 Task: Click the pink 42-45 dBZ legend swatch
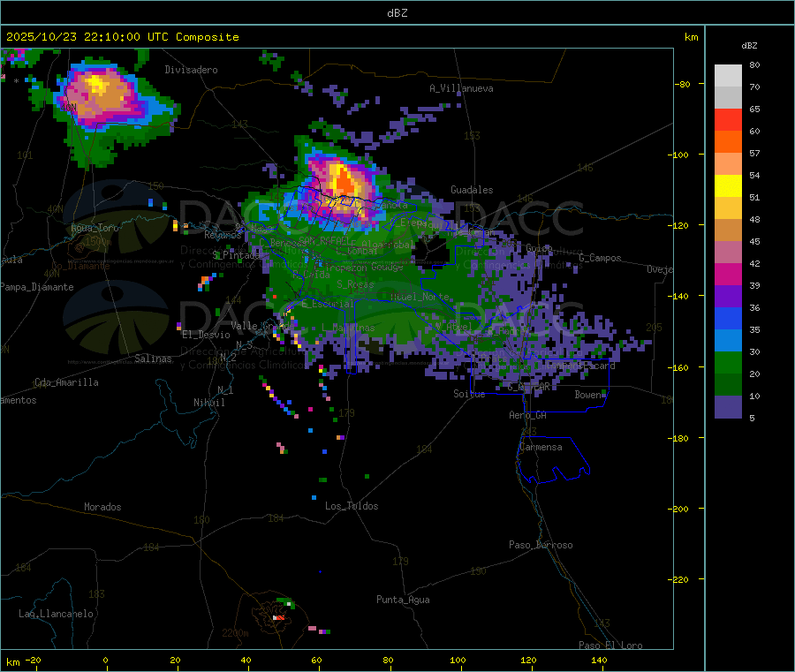tap(728, 253)
